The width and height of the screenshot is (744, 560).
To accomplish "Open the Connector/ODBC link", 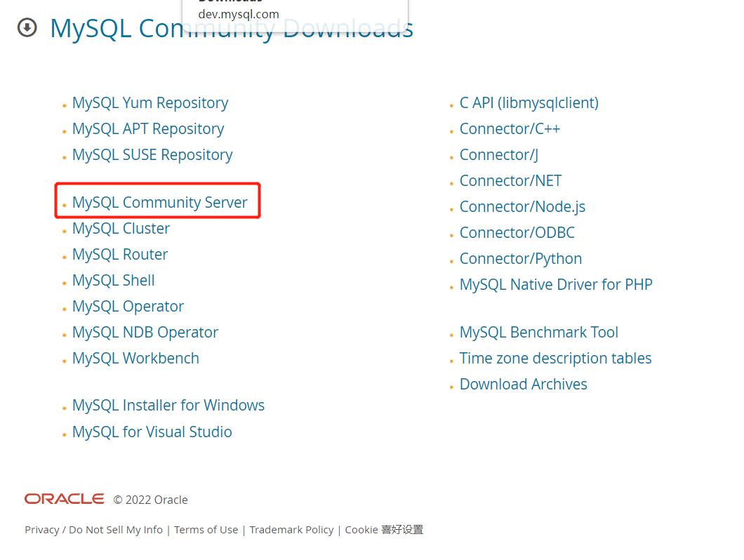I will 517,232.
